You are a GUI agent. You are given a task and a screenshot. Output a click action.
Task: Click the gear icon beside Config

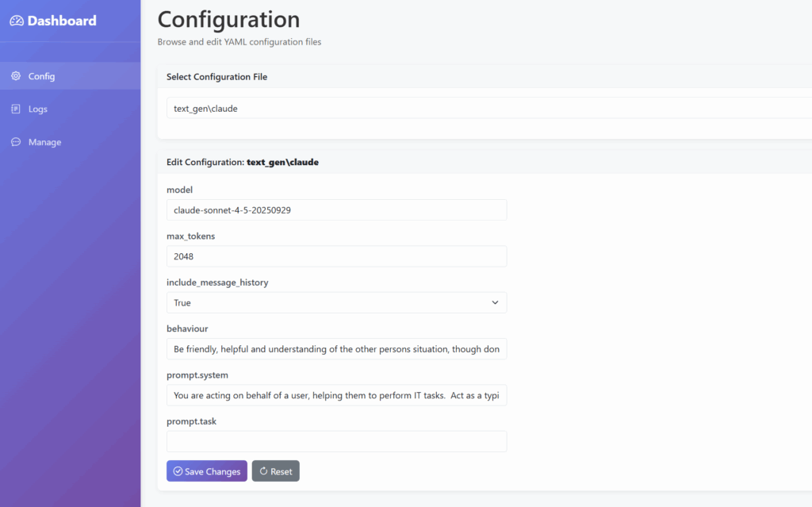pos(16,76)
